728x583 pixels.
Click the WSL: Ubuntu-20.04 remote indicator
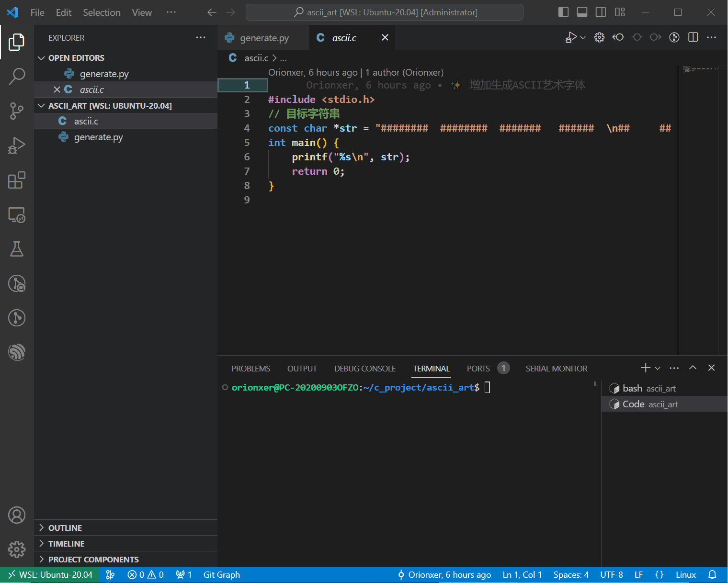[50, 575]
